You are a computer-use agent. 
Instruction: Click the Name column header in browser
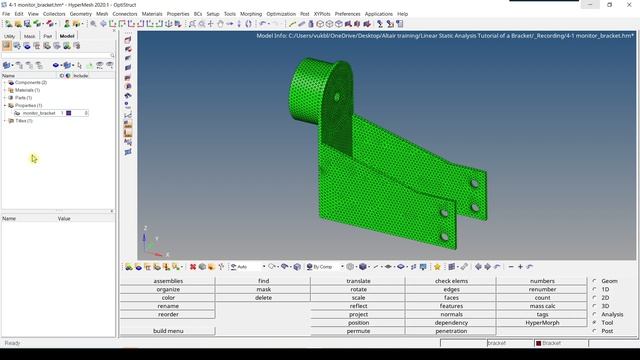point(29,76)
